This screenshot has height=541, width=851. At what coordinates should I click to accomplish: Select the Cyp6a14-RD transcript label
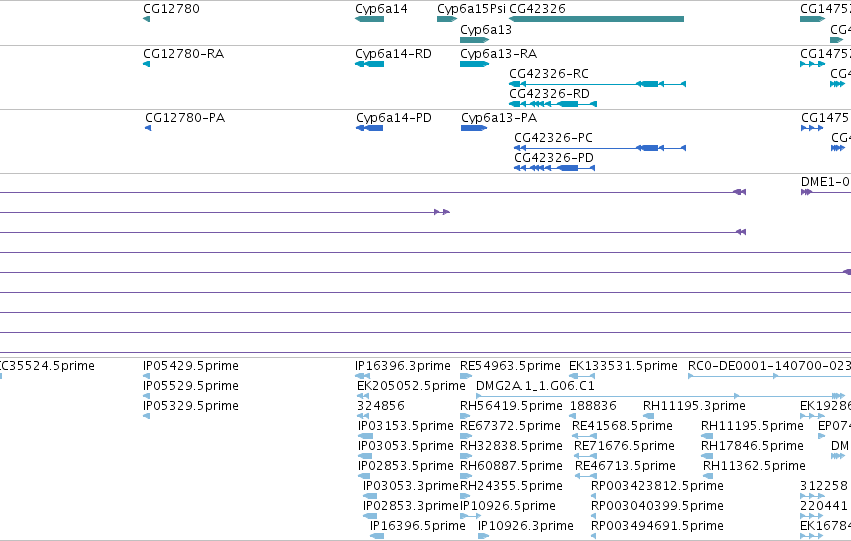point(393,54)
